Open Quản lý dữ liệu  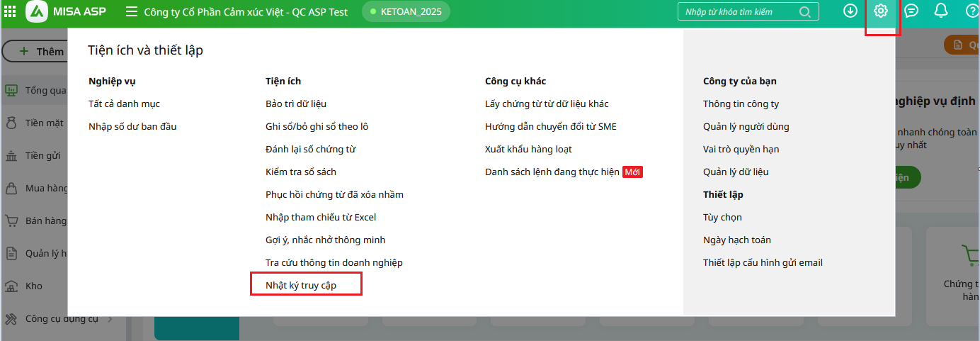pyautogui.click(x=736, y=172)
